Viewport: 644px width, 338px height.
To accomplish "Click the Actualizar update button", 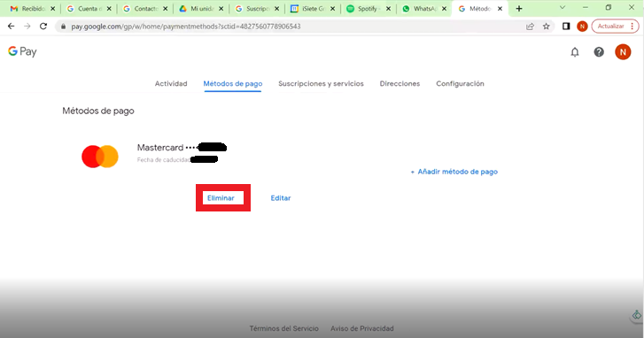I will point(615,27).
